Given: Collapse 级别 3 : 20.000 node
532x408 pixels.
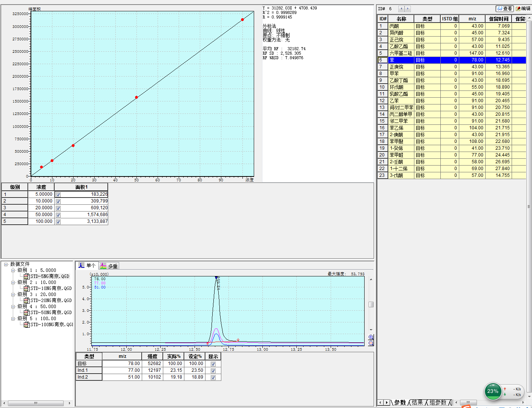Looking at the screenshot, I should 13,294.
